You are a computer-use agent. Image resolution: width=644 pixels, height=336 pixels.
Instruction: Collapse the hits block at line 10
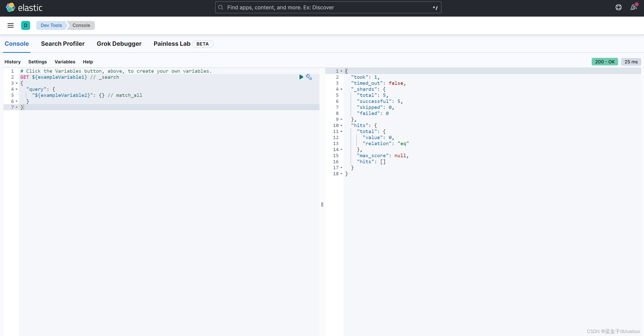(341, 125)
